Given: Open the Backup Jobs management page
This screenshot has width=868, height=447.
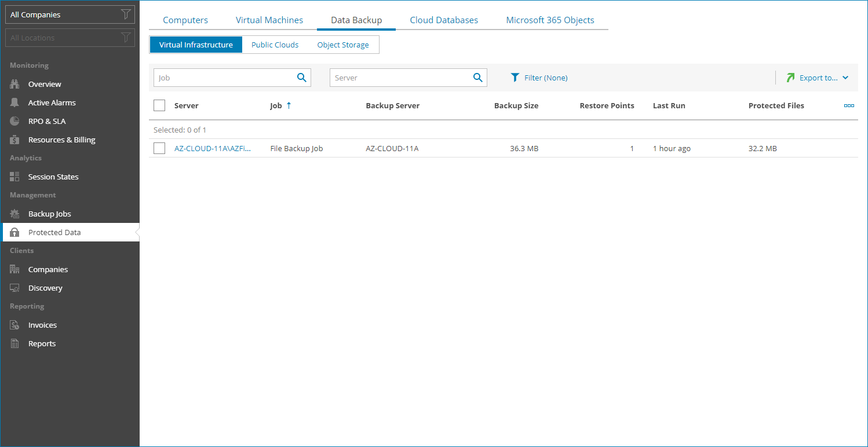Looking at the screenshot, I should (x=49, y=214).
